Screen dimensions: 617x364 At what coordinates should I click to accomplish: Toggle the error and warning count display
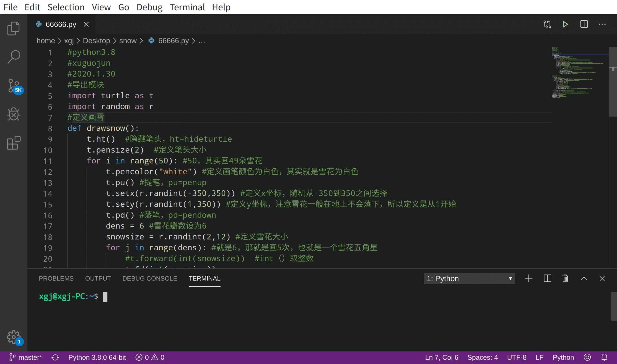pyautogui.click(x=150, y=357)
